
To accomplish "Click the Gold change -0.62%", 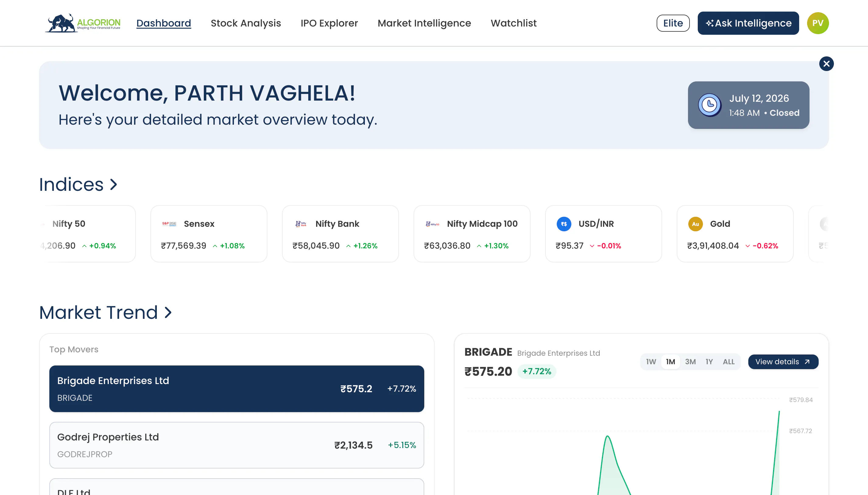I will coord(765,246).
